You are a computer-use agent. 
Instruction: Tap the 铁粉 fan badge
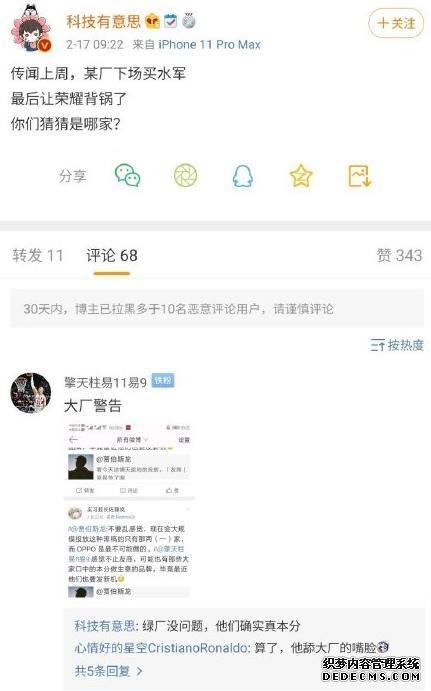[x=163, y=380]
